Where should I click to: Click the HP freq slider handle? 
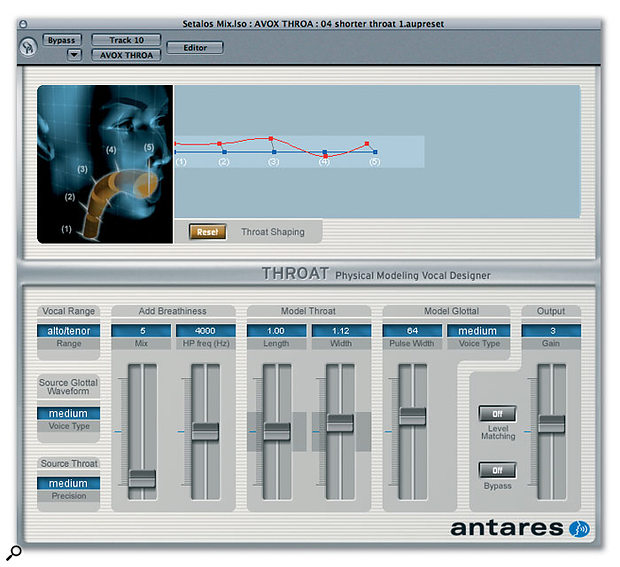[x=205, y=431]
